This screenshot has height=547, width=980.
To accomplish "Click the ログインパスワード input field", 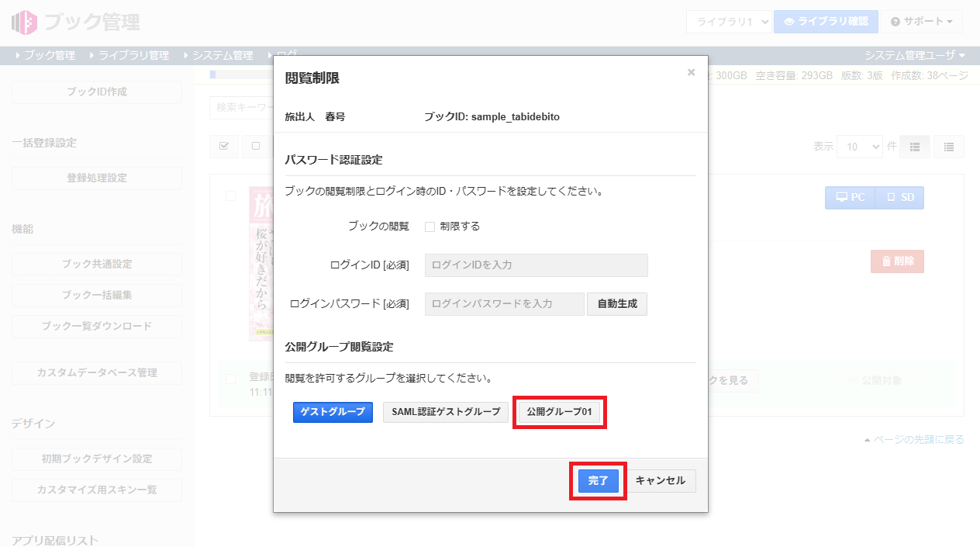I will coord(504,304).
